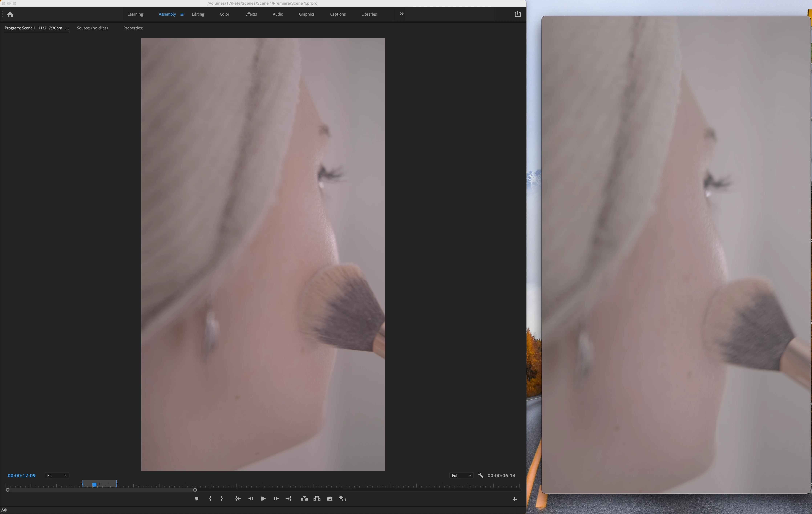Image resolution: width=812 pixels, height=514 pixels.
Task: Go to In point button
Action: 238,499
